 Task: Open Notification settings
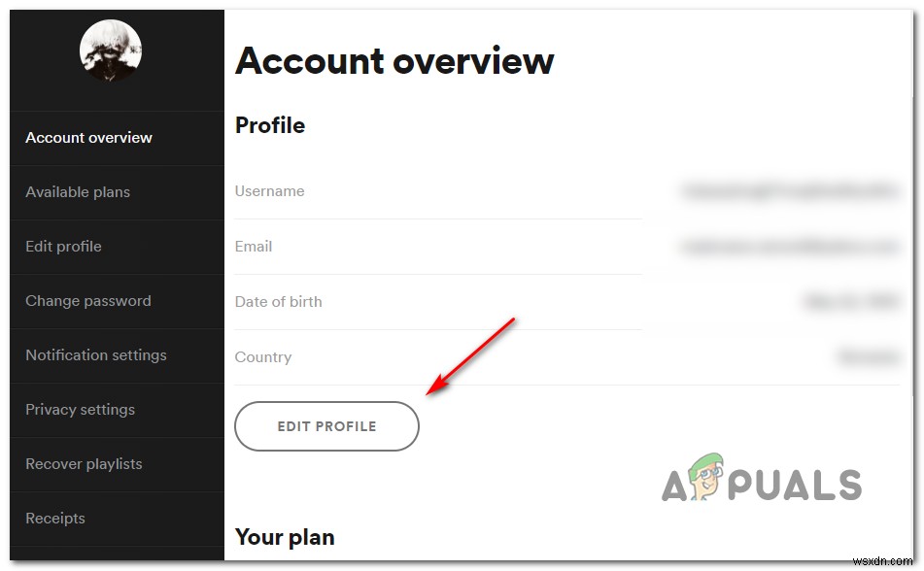[x=95, y=355]
